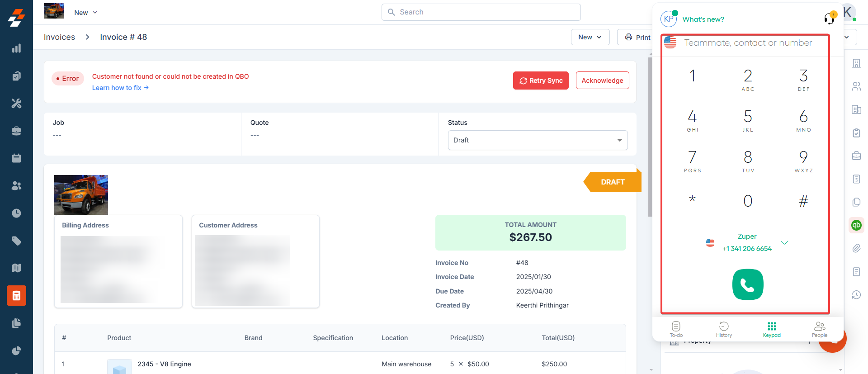Click the headset icon in dialer header
868x374 pixels.
829,18
